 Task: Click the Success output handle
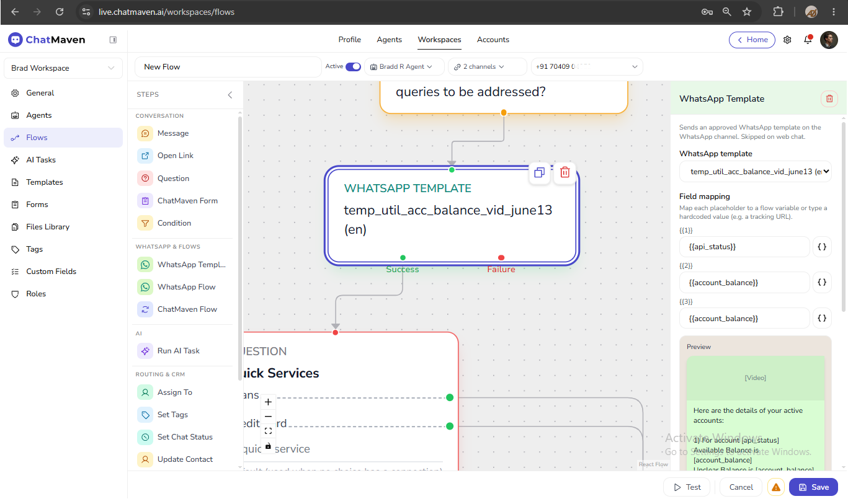pyautogui.click(x=403, y=258)
